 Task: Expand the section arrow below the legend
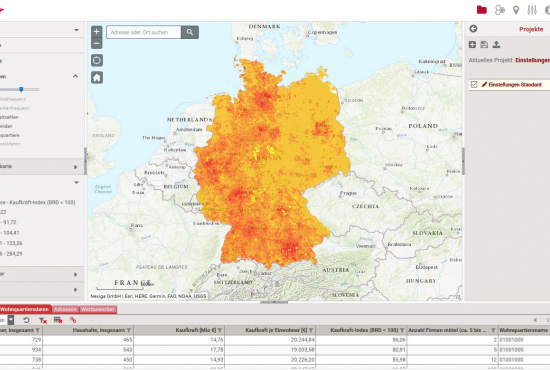pyautogui.click(x=75, y=274)
